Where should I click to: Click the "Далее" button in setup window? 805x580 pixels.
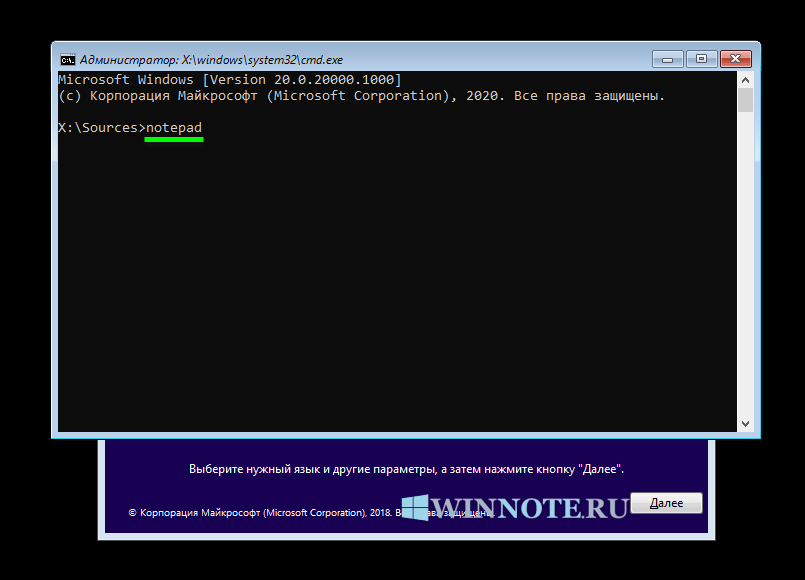[666, 503]
